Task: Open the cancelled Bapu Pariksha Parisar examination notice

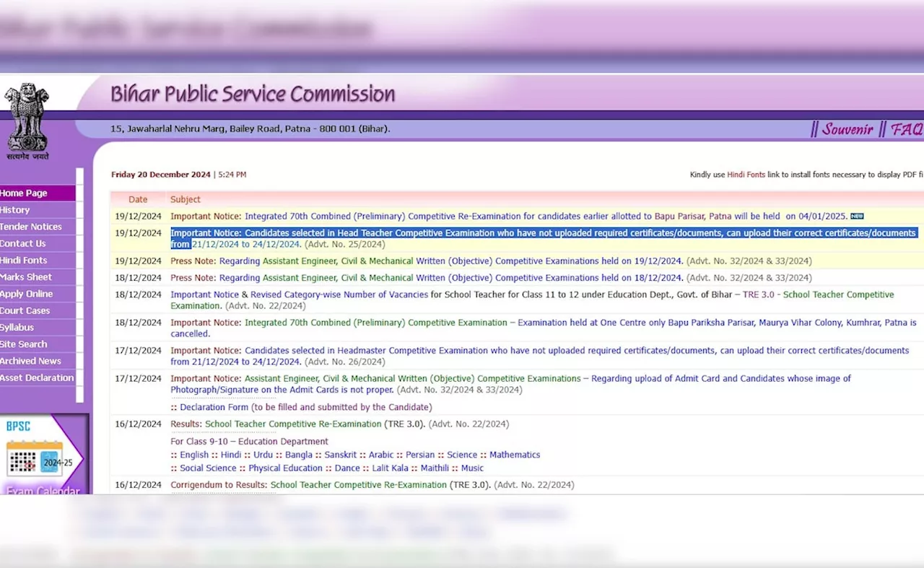Action: [x=543, y=328]
